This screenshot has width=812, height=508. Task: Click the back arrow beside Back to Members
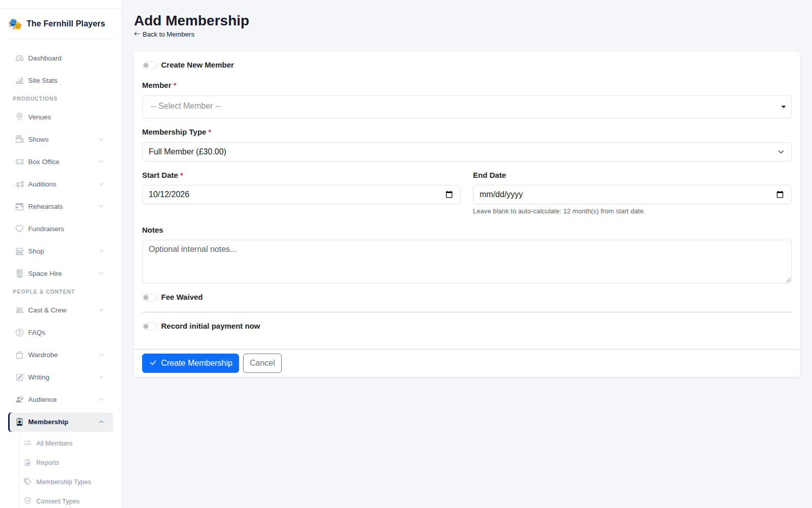137,34
